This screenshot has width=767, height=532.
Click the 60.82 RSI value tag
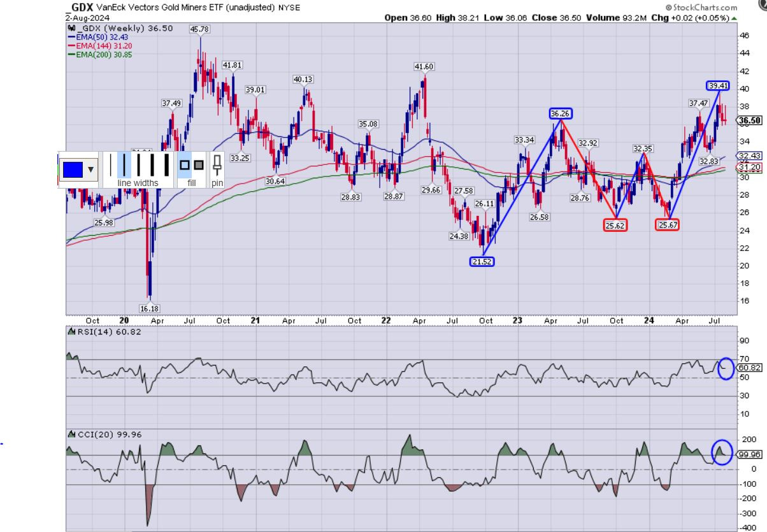[749, 368]
